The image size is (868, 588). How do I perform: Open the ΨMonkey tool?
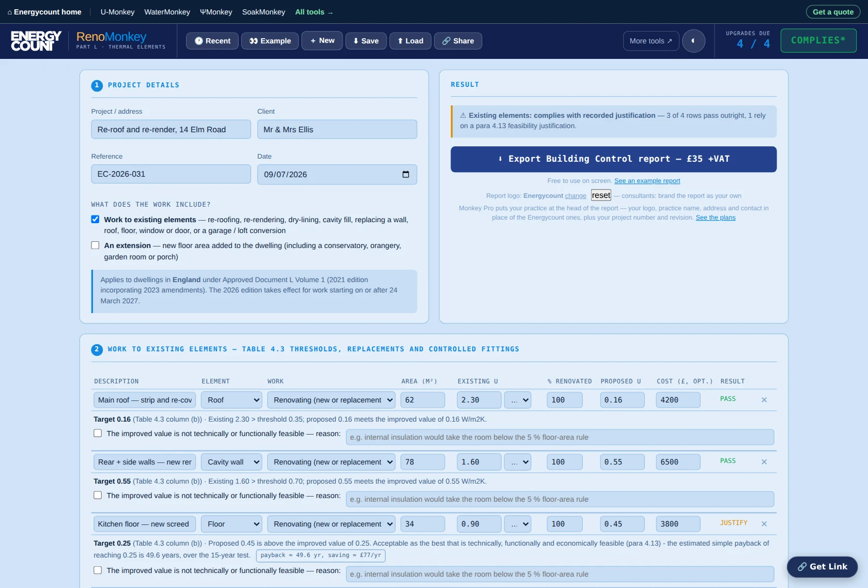click(216, 12)
